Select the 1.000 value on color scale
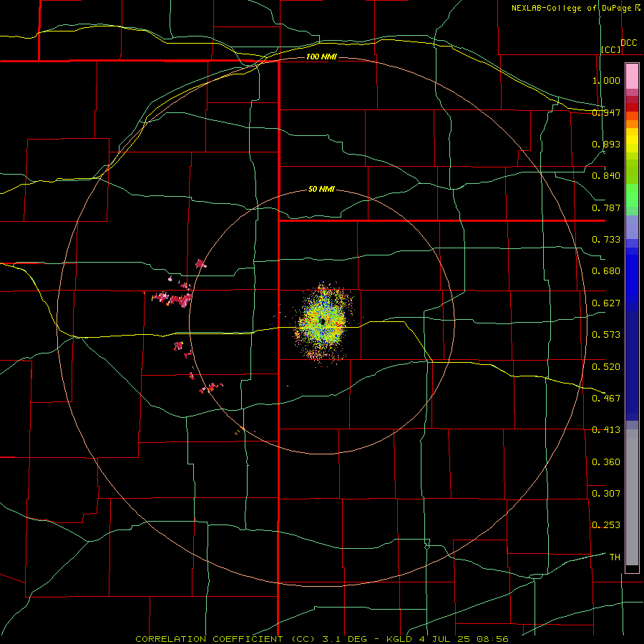The width and height of the screenshot is (644, 644). [606, 80]
